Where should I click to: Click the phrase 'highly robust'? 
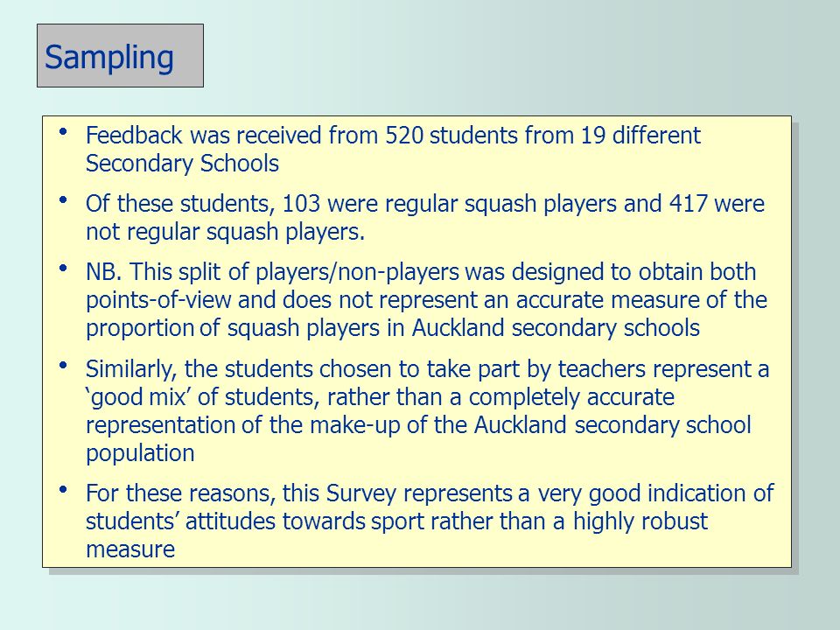[x=640, y=521]
